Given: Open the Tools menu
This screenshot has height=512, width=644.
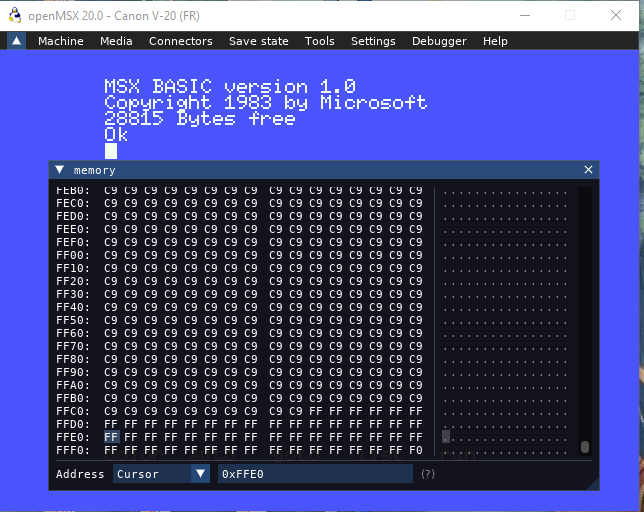Looking at the screenshot, I should click(x=320, y=41).
